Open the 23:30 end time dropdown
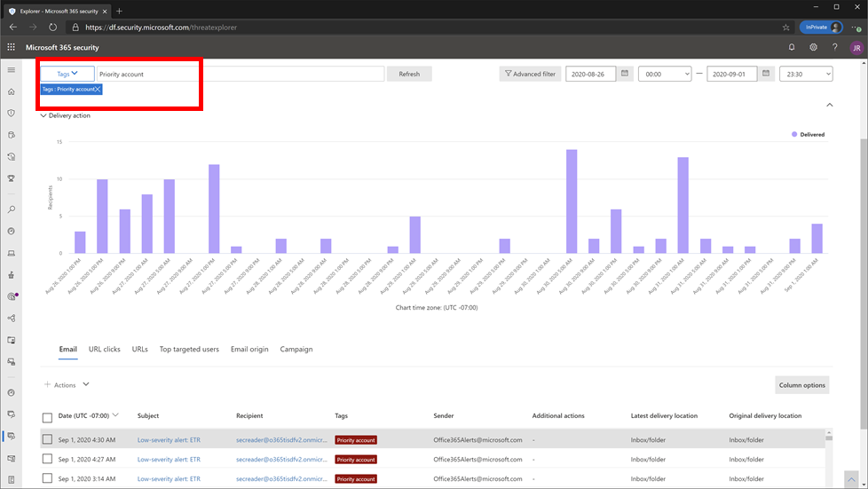Viewport: 868px width, 489px height. [806, 74]
